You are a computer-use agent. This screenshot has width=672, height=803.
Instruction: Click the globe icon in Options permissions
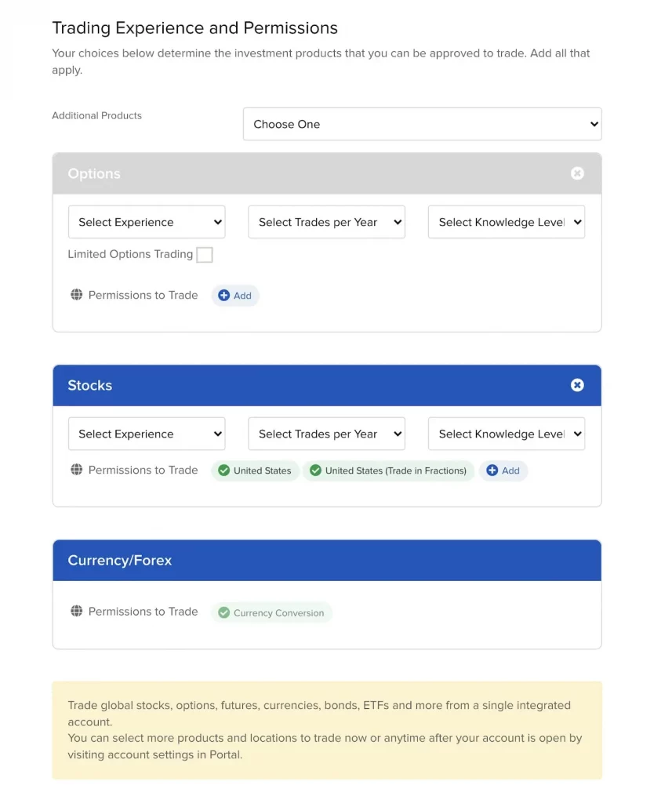point(76,295)
